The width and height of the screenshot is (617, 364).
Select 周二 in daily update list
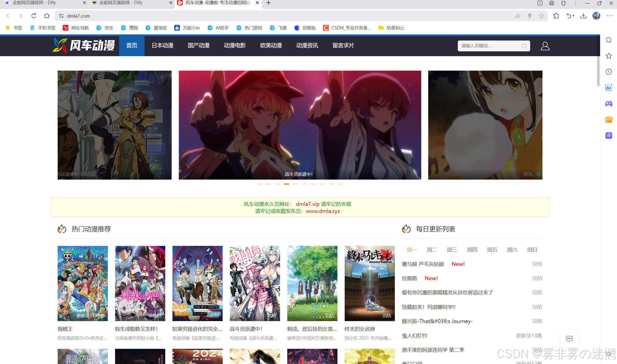point(432,250)
